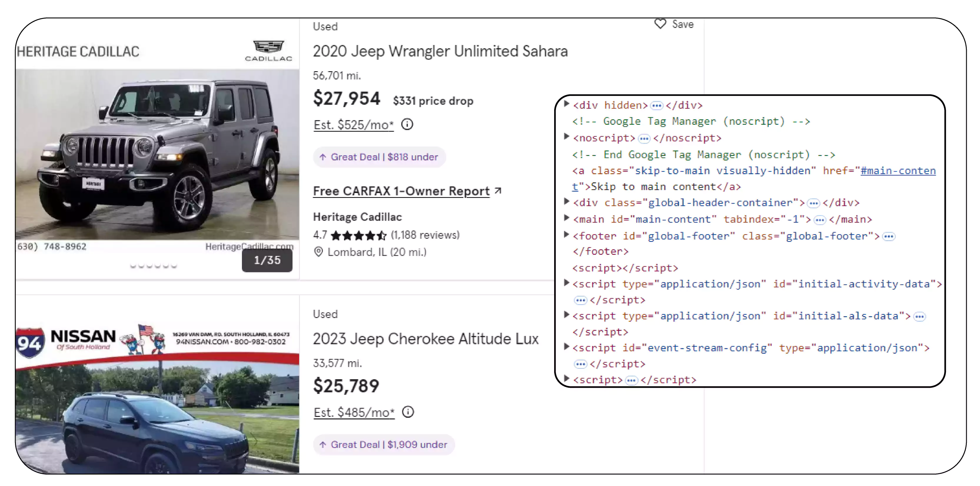Click the Est. $525/mo payment estimate link
This screenshot has width=980, height=486.
pyautogui.click(x=353, y=125)
